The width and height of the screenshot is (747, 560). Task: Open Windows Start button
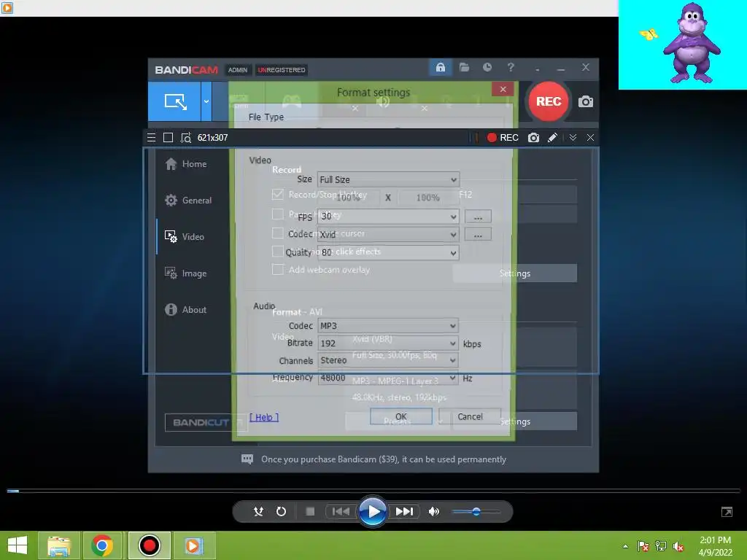(18, 545)
